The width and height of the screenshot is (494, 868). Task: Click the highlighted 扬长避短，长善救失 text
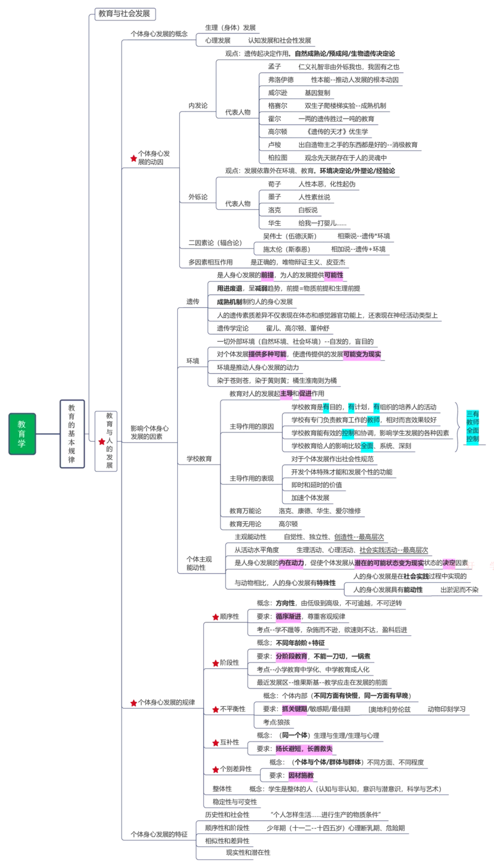pos(304,748)
